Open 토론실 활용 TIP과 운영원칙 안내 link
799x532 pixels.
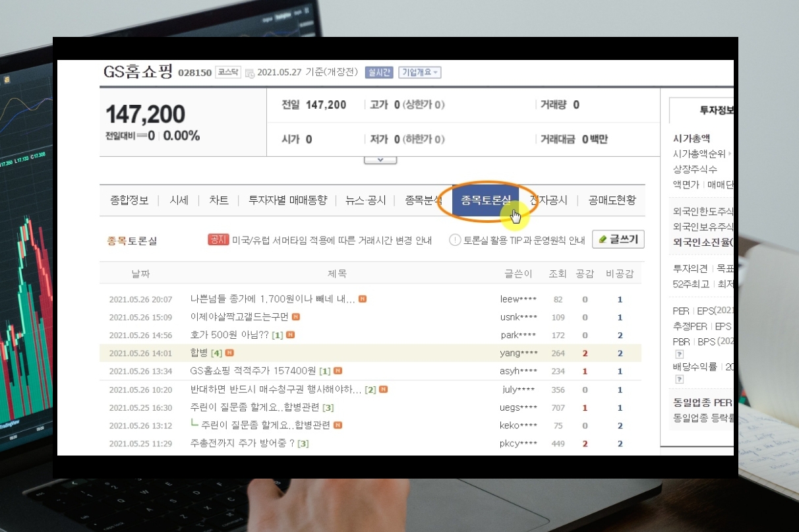[524, 240]
